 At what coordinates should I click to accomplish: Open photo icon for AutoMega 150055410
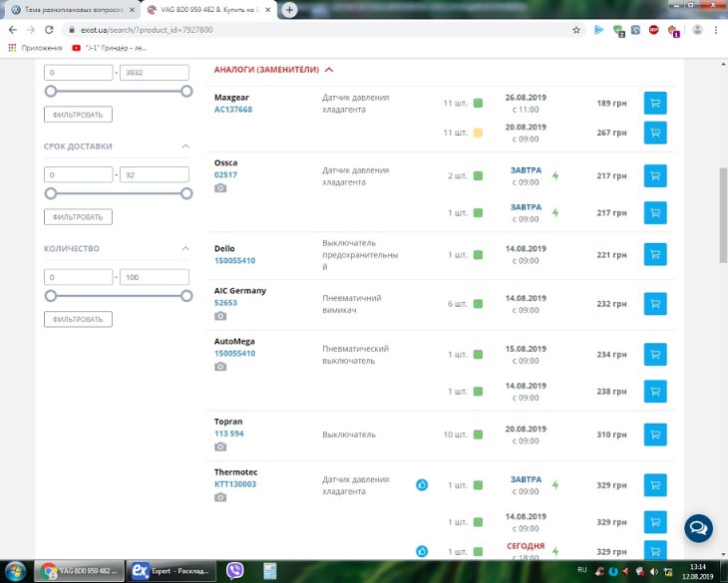pos(220,367)
